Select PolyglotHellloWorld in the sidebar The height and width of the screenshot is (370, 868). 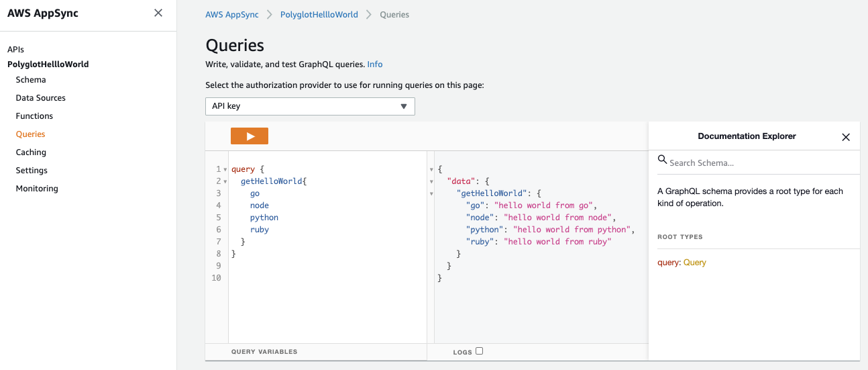coord(48,64)
